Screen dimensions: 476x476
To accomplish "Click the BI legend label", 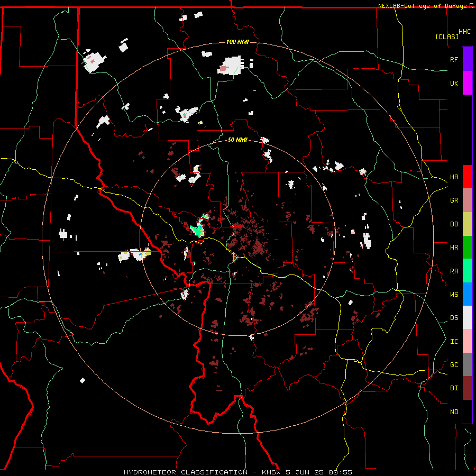I will pos(454,388).
